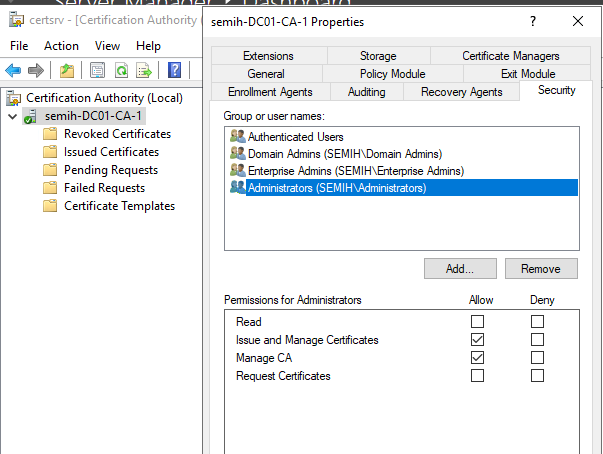Uncheck Allow for Issue and Manage Certificates
Viewport: 603px width, 454px height.
(477, 340)
